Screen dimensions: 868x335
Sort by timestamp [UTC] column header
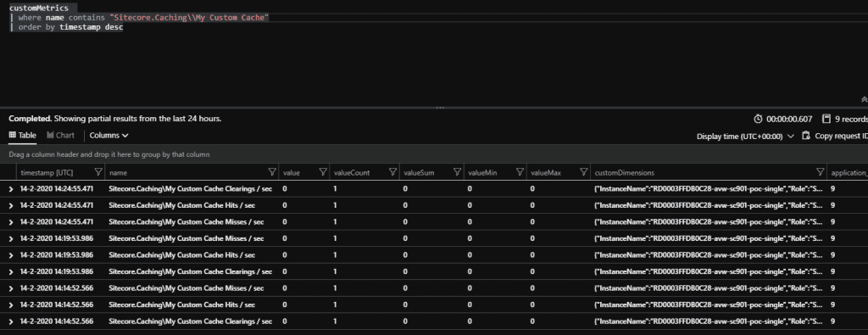pos(47,173)
